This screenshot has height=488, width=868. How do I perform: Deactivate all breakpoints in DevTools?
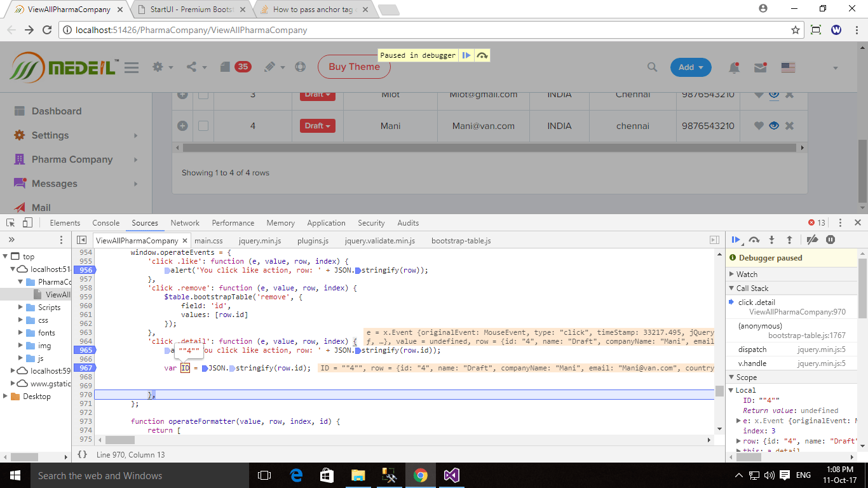click(x=811, y=240)
